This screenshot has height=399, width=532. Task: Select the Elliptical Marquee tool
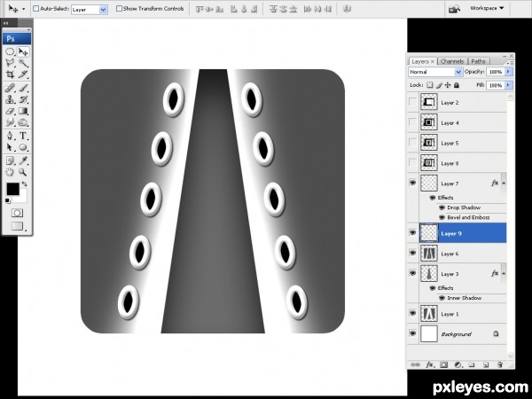pos(10,52)
